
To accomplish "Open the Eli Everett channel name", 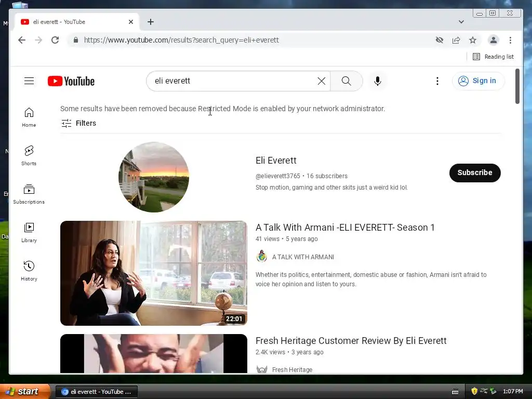I will (x=276, y=160).
